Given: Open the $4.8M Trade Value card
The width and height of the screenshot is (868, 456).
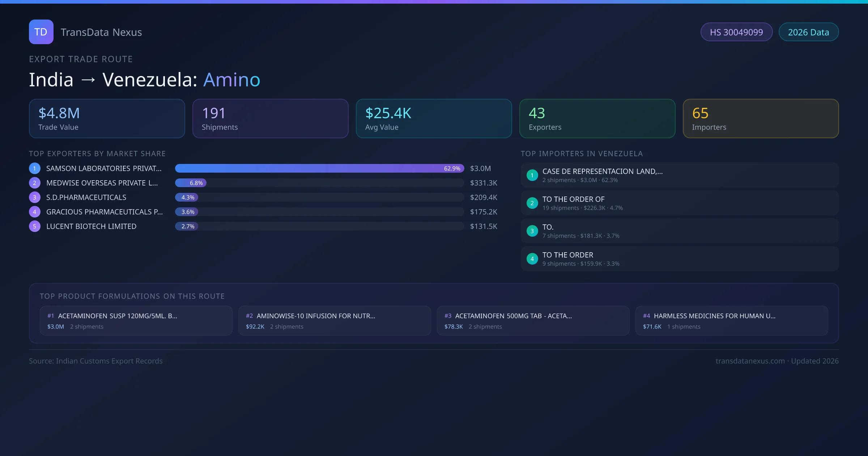Looking at the screenshot, I should [x=107, y=118].
